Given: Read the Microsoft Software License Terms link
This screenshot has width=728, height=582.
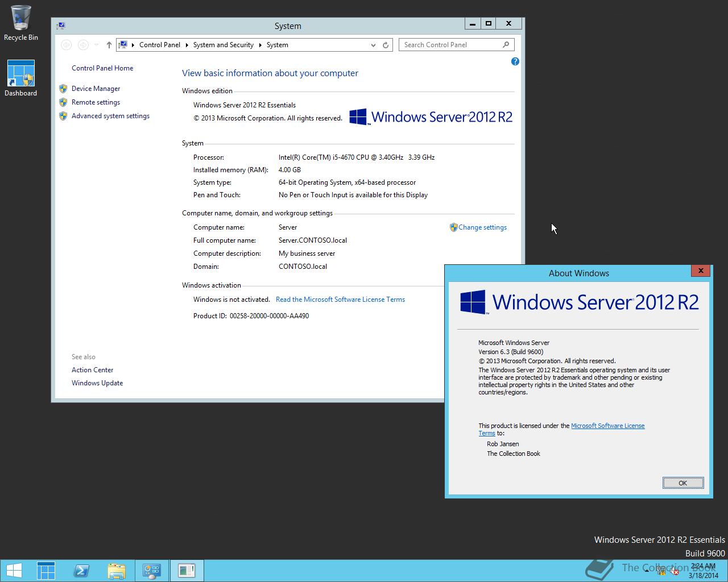Looking at the screenshot, I should pos(340,300).
